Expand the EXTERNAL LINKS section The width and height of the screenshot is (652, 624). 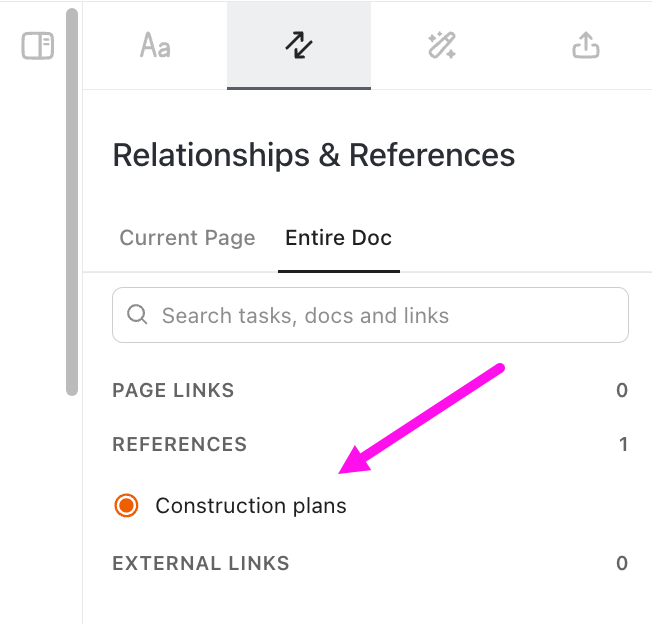[200, 563]
